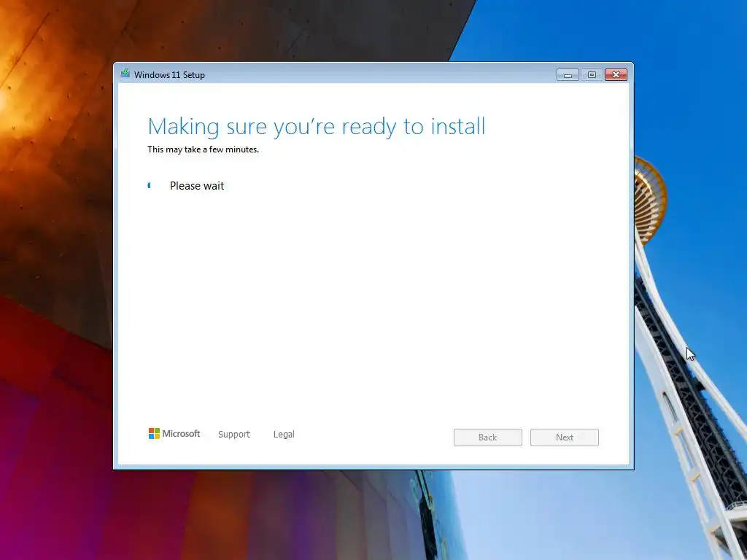
Task: Click the Microsoft logo
Action: click(x=174, y=433)
